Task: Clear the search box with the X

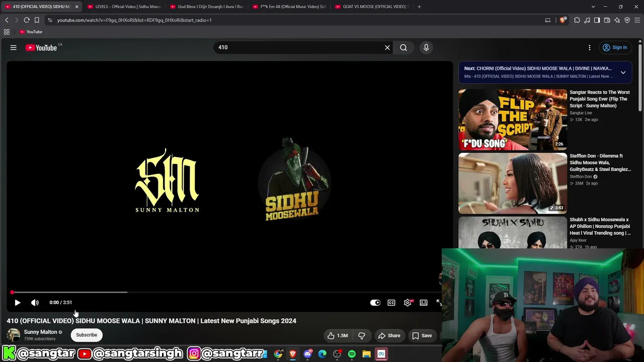Action: coord(387,48)
